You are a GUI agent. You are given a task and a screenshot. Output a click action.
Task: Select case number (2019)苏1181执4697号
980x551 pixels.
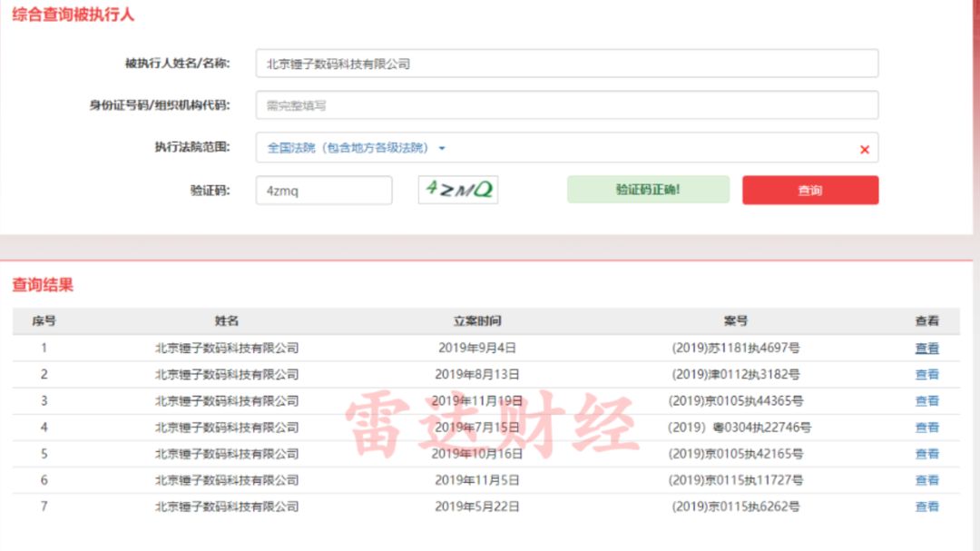[x=736, y=349]
